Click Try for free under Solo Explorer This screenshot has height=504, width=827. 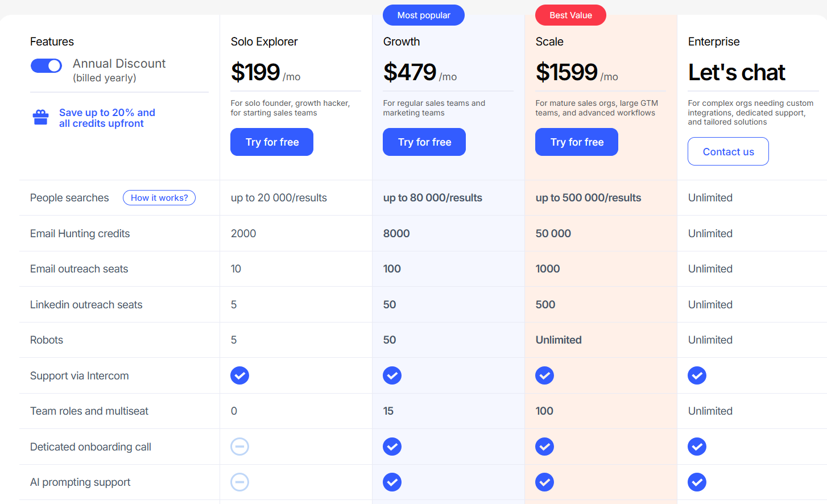click(x=272, y=142)
